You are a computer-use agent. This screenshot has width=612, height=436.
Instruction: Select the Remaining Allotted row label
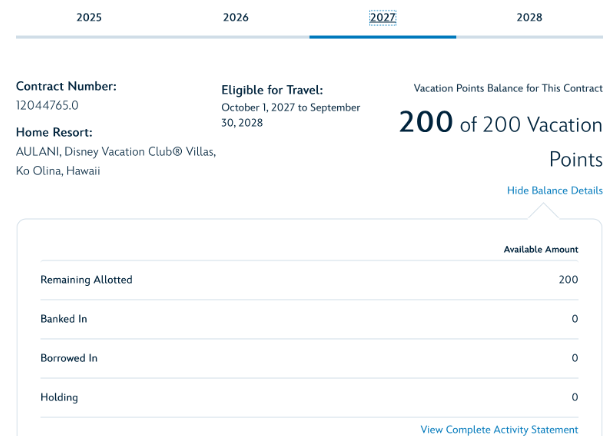86,280
